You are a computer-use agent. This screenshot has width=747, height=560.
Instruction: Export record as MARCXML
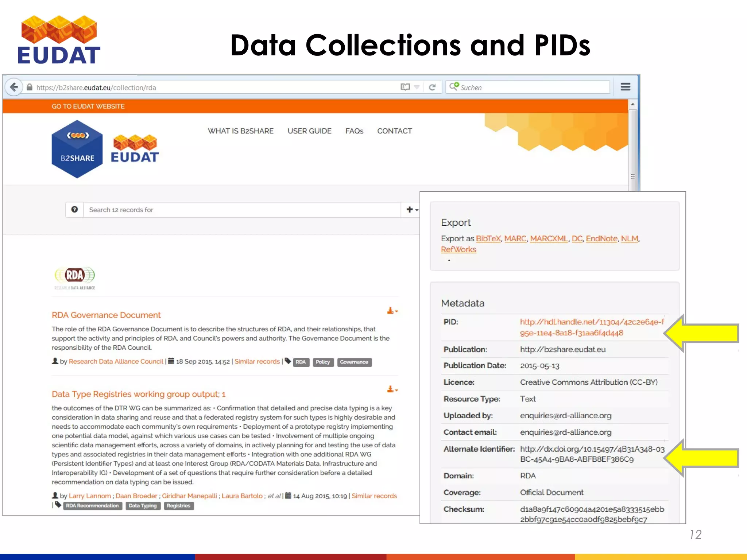549,238
